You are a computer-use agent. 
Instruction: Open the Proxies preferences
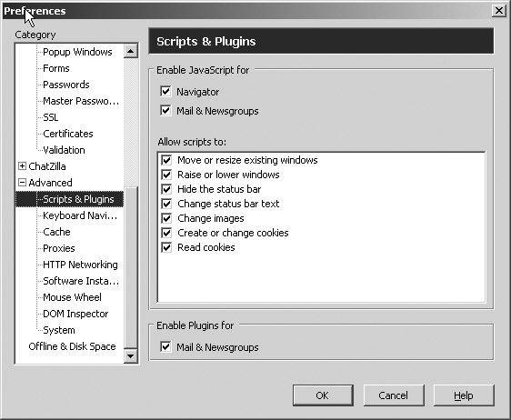pyautogui.click(x=59, y=248)
